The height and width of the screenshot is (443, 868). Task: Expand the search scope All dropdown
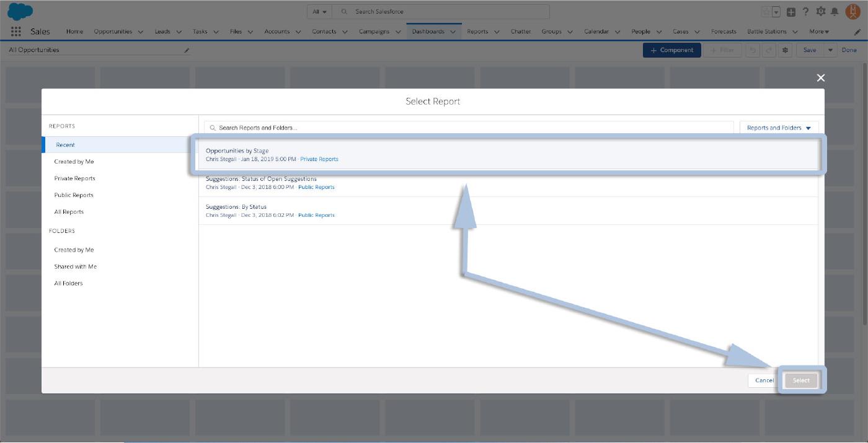pos(320,12)
